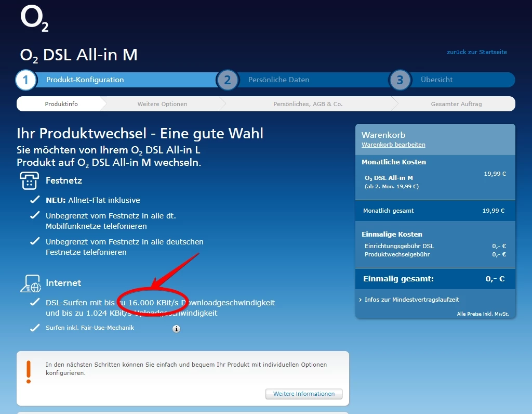Image resolution: width=532 pixels, height=414 pixels.
Task: Click step 3 circle number
Action: [x=400, y=80]
